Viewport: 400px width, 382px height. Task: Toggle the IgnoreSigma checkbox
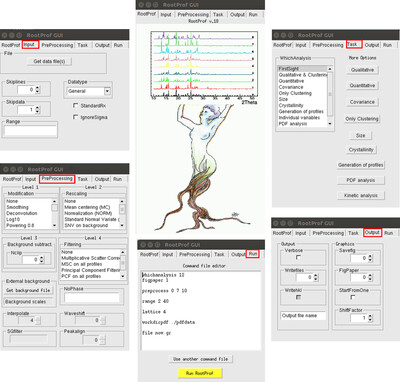click(76, 117)
